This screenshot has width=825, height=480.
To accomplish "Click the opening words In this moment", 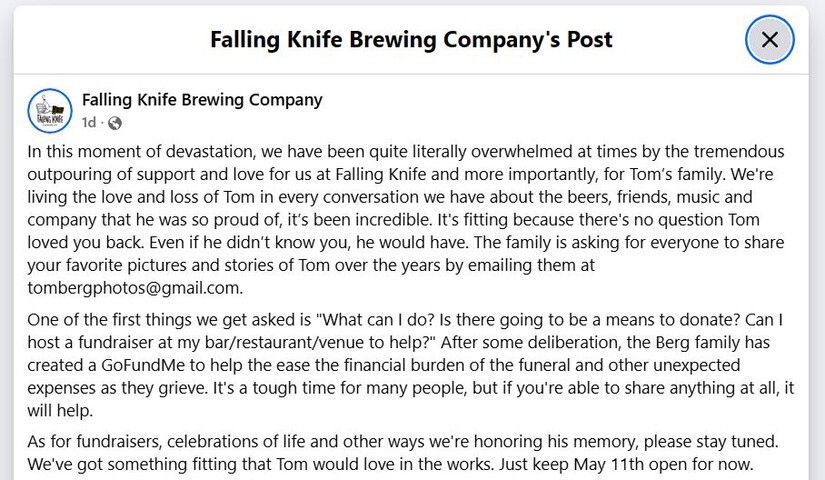I will (x=85, y=152).
